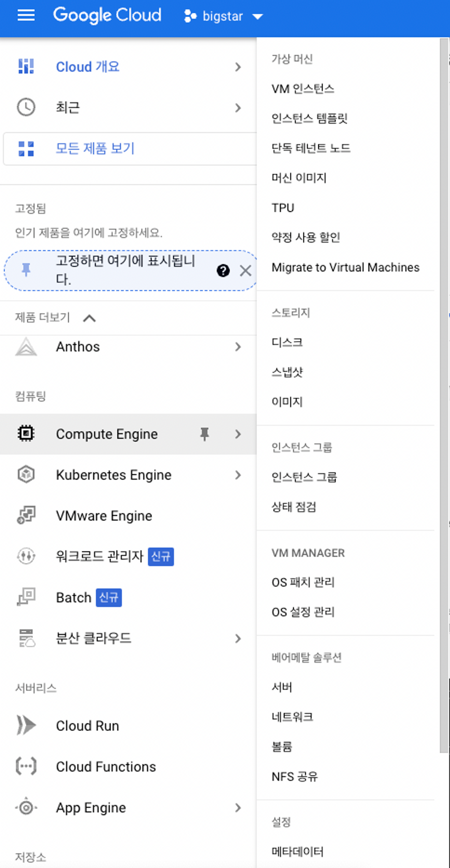This screenshot has width=450, height=868.
Task: Click the help question mark icon
Action: coord(223,271)
